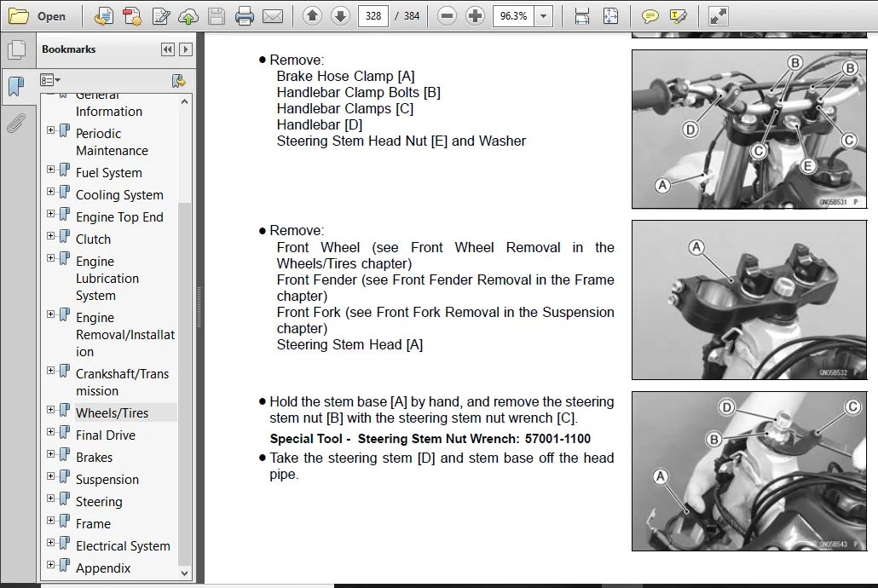The image size is (878, 588).
Task: Click the convert PDF settings icon
Action: (x=132, y=16)
